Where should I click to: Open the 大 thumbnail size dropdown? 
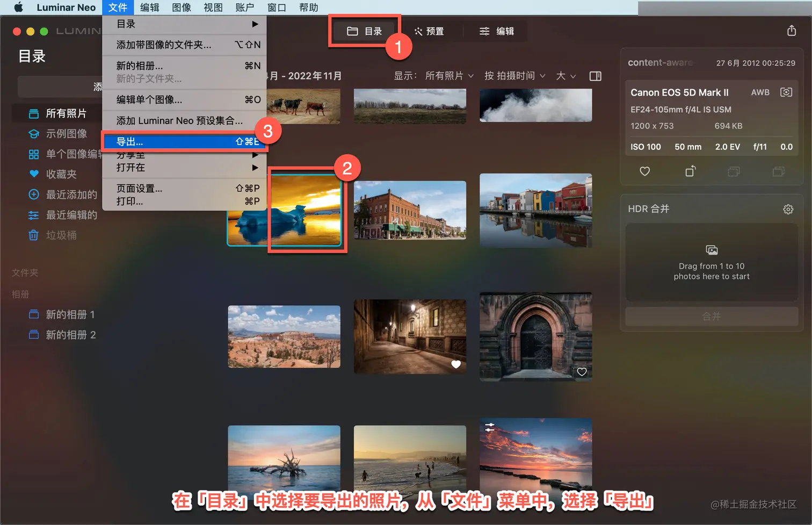tap(566, 76)
